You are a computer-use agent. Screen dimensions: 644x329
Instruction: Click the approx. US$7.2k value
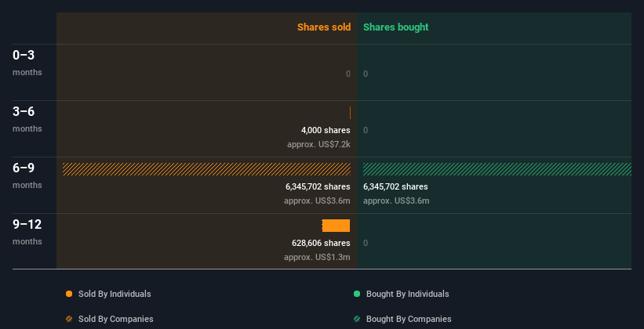[318, 145]
